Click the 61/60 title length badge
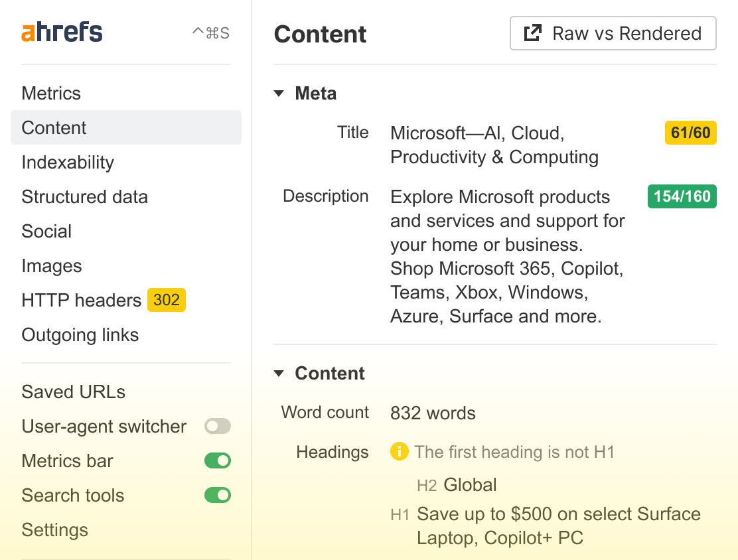 690,133
